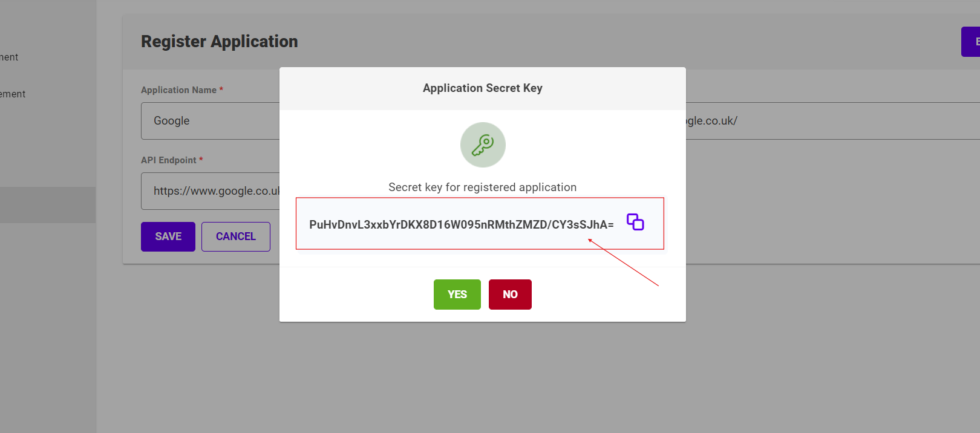980x433 pixels.
Task: Open the sidebar item ending in 'ement'
Action: click(x=13, y=94)
